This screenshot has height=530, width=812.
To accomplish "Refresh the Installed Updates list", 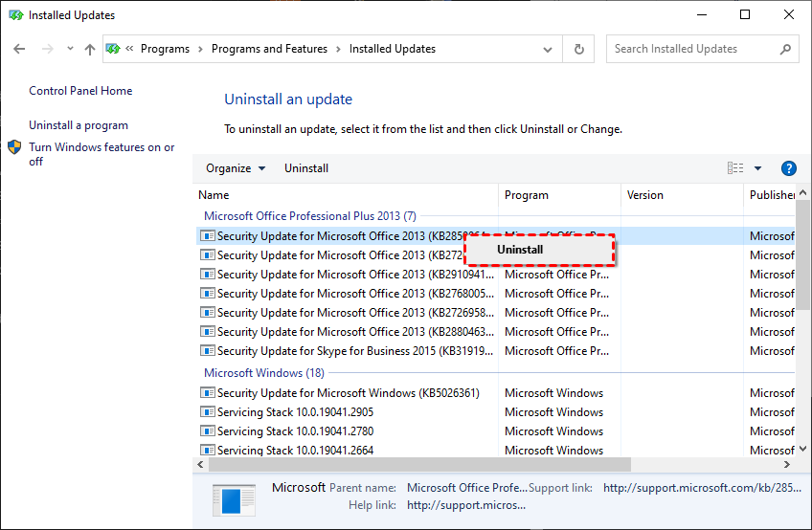I will 579,49.
